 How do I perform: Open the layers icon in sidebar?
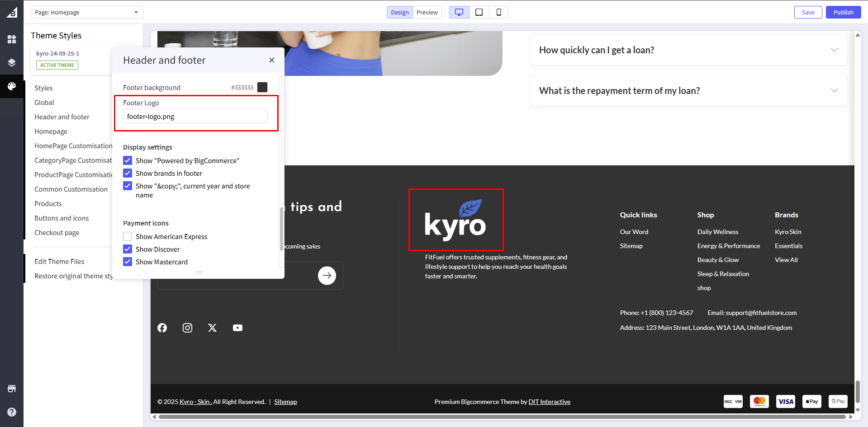click(12, 62)
